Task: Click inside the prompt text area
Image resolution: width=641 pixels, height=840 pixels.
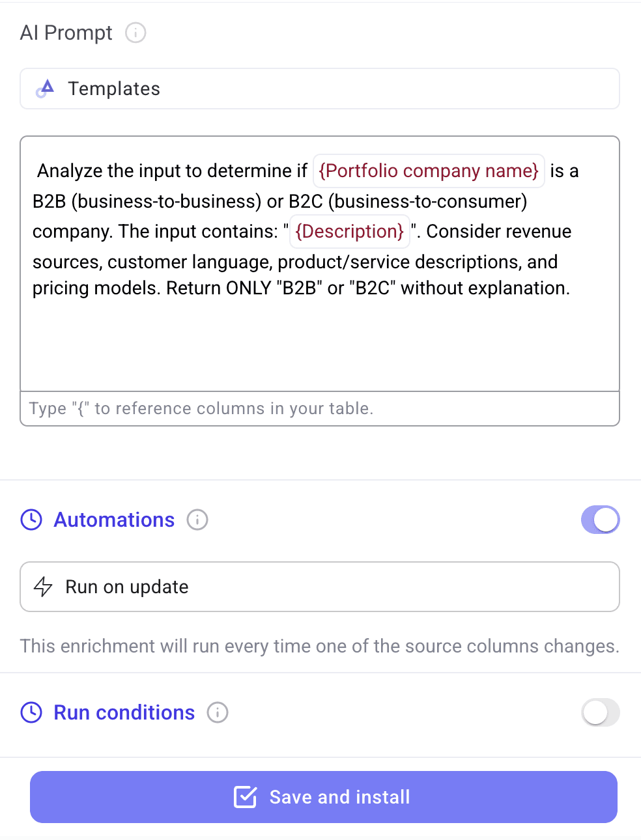Action: (x=320, y=264)
